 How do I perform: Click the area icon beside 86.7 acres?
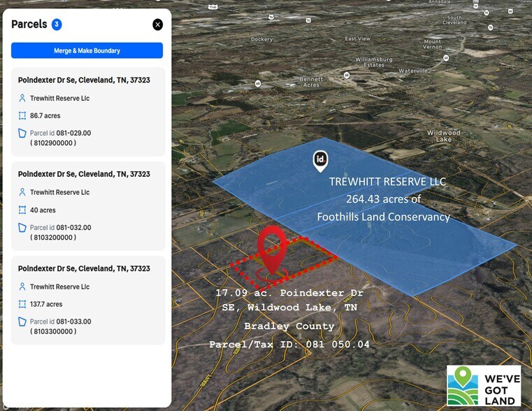point(22,116)
